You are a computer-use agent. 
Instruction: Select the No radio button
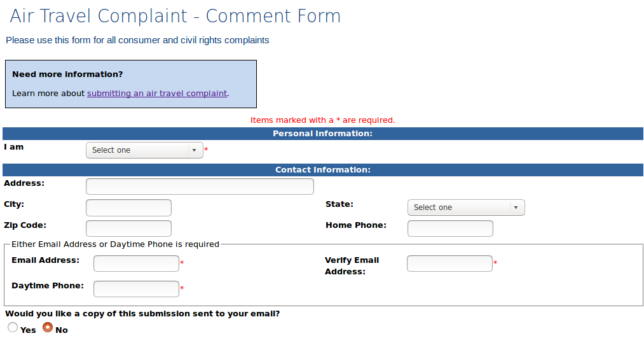tap(48, 327)
